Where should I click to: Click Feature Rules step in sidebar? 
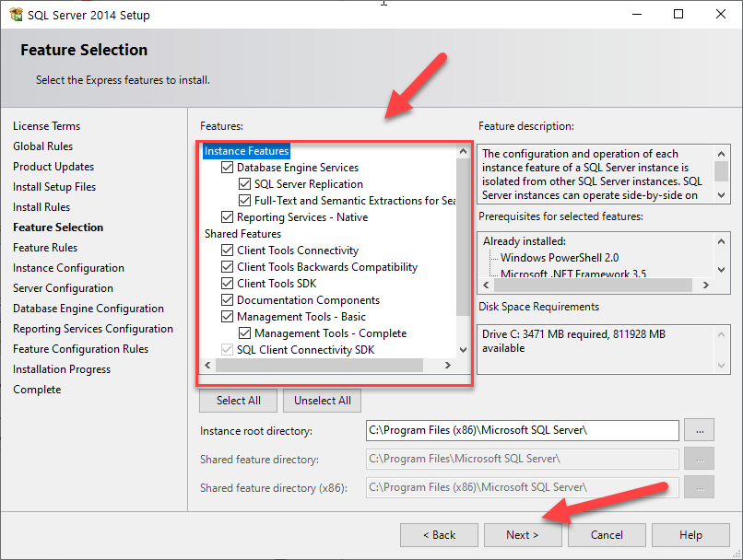pyautogui.click(x=45, y=248)
